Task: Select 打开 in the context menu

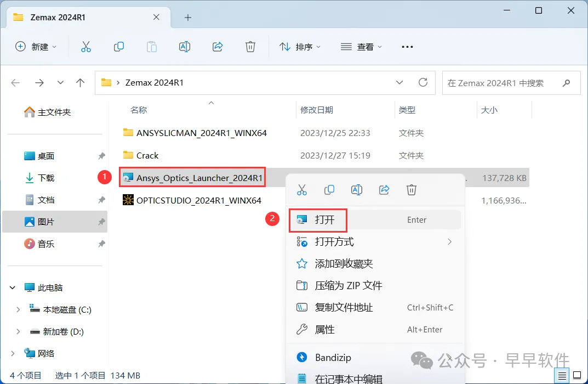Action: (375, 219)
